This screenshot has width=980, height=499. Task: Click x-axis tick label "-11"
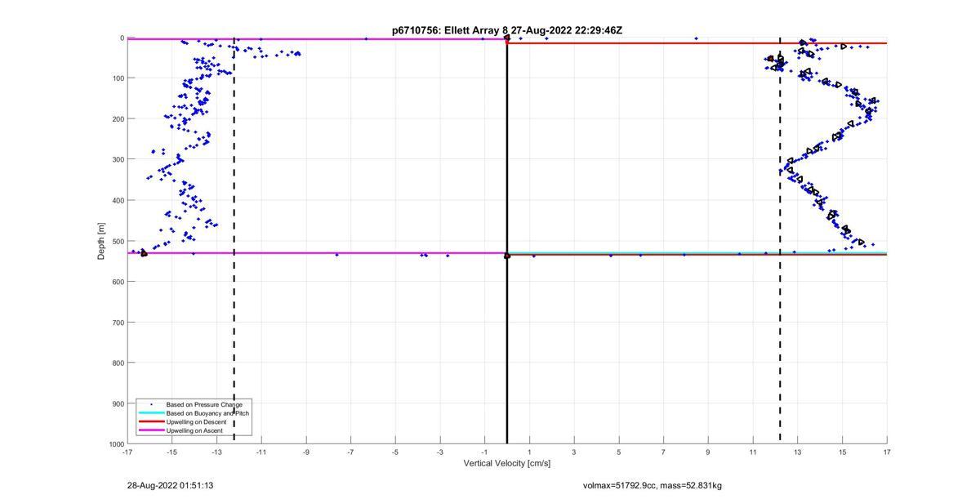tap(261, 452)
